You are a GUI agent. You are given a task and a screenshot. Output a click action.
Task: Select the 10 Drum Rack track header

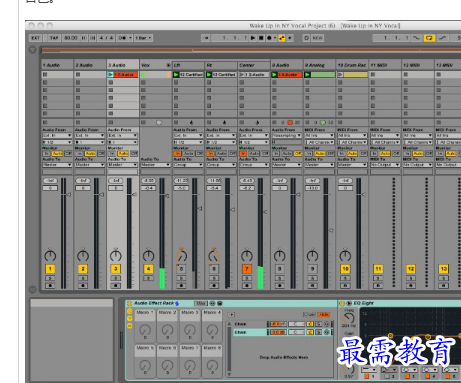tap(352, 65)
